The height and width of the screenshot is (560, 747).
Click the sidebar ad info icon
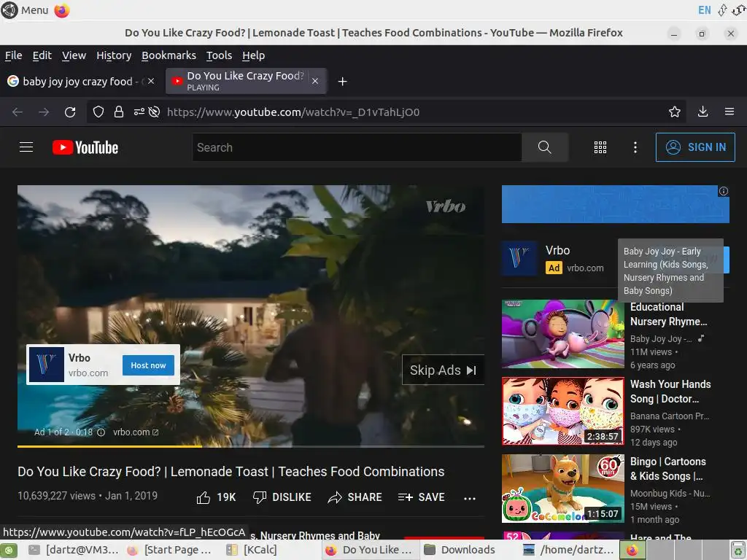(x=723, y=191)
